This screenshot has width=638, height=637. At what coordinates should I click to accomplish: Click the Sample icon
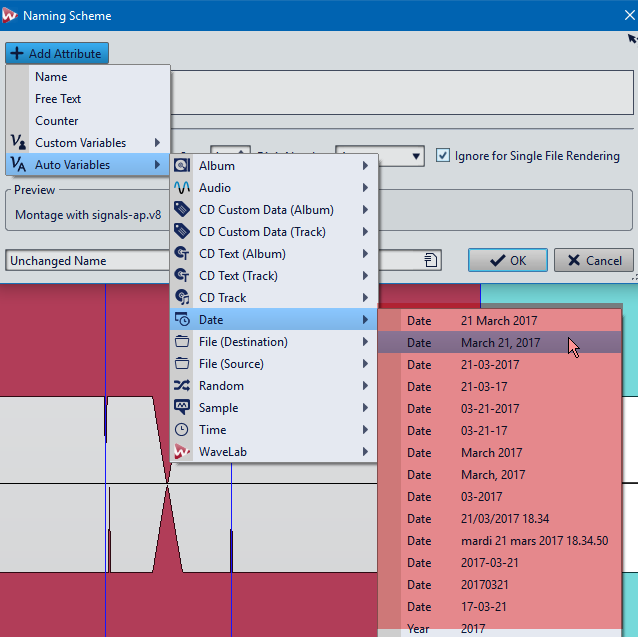pyautogui.click(x=181, y=407)
